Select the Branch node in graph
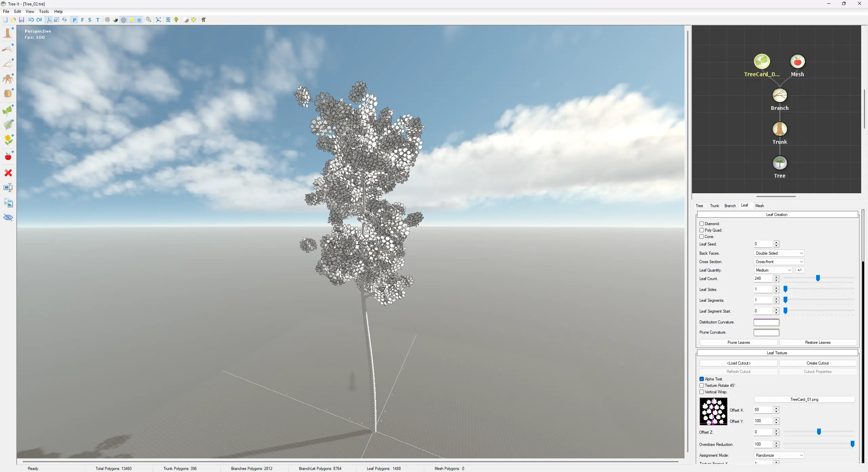 pyautogui.click(x=780, y=96)
